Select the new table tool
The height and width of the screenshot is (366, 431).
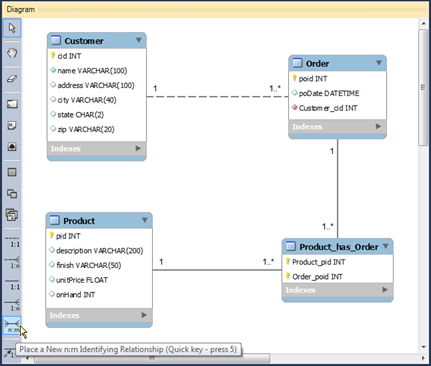12,172
